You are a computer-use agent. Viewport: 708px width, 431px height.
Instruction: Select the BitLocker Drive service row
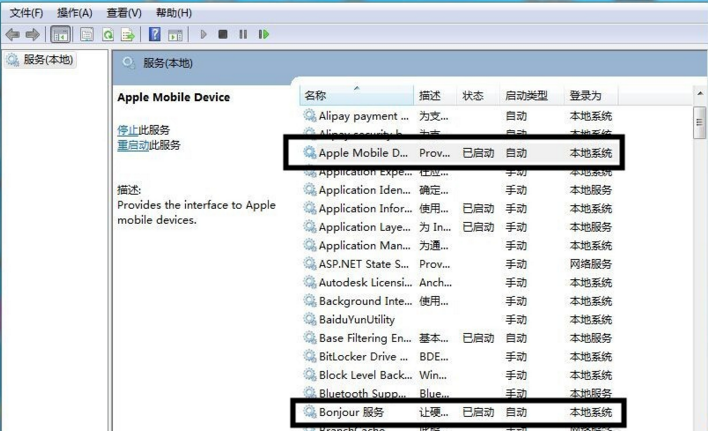tap(457, 357)
